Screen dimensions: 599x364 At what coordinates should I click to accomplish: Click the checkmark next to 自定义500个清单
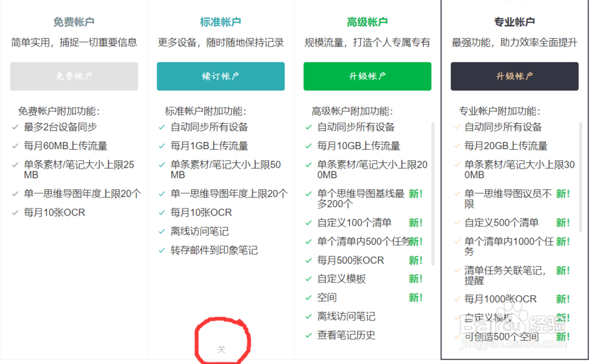[x=457, y=223]
